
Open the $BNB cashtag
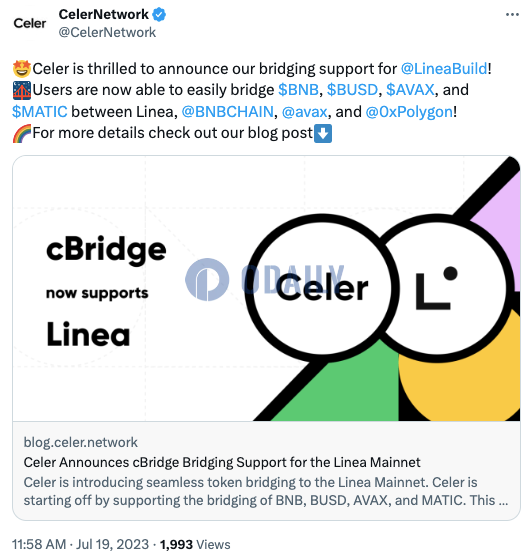(298, 90)
